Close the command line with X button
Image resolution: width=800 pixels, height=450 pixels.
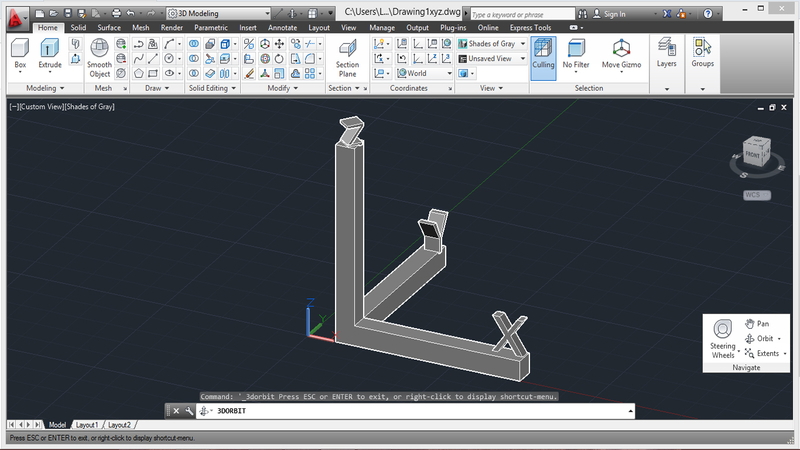pyautogui.click(x=176, y=411)
